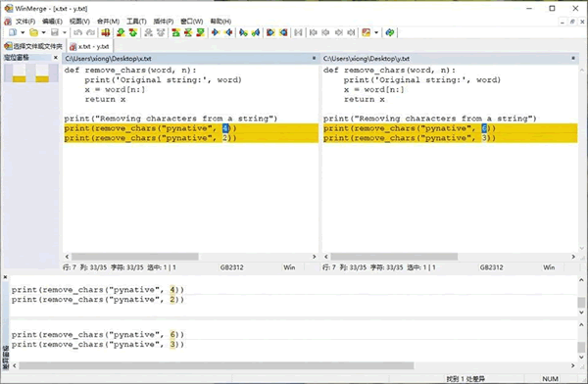Select the x.txt - y.txt tab
Viewport: 588px width, 384px height.
tap(89, 46)
